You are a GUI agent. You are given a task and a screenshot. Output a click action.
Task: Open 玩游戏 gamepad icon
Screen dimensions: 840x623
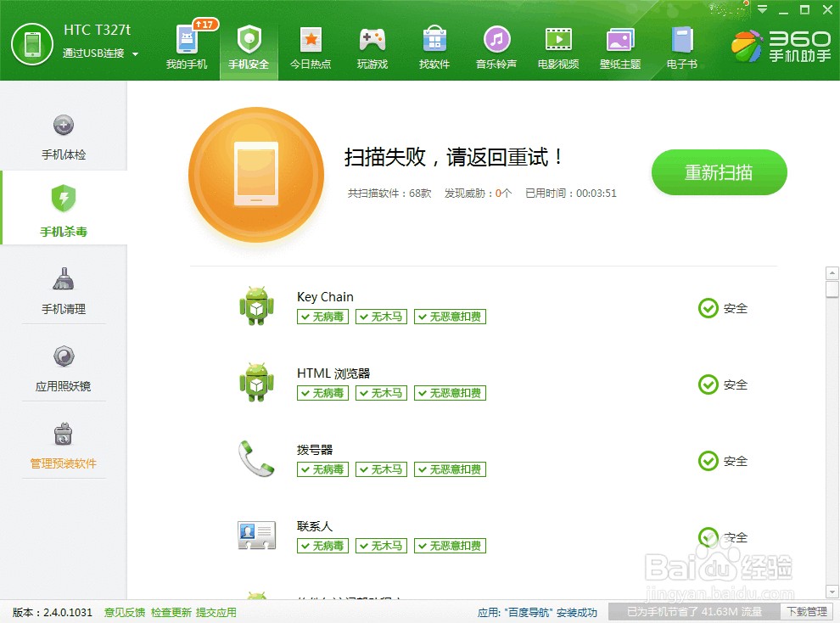pyautogui.click(x=372, y=39)
